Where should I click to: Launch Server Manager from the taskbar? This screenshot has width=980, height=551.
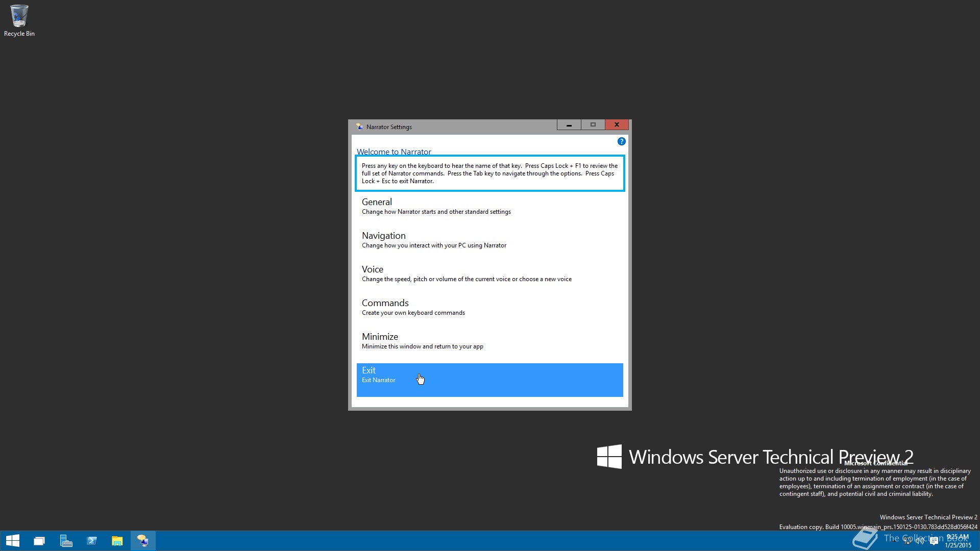click(x=66, y=541)
